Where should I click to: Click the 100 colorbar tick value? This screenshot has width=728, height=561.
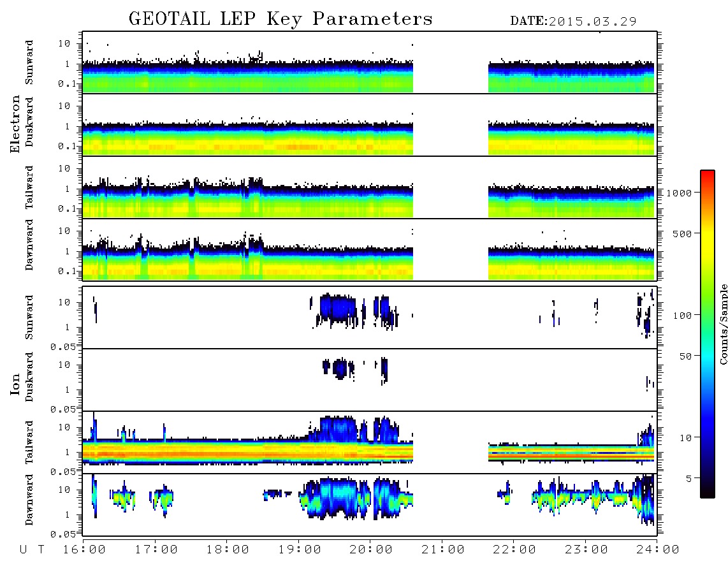click(682, 316)
